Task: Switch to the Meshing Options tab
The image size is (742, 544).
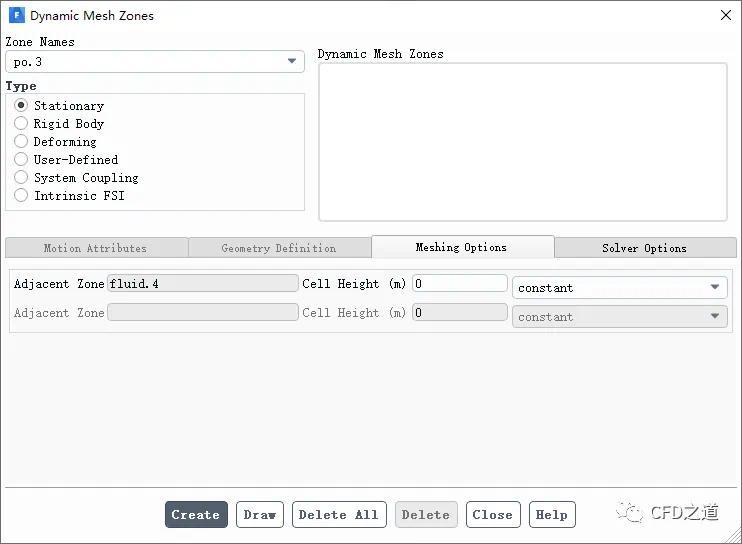Action: (463, 247)
